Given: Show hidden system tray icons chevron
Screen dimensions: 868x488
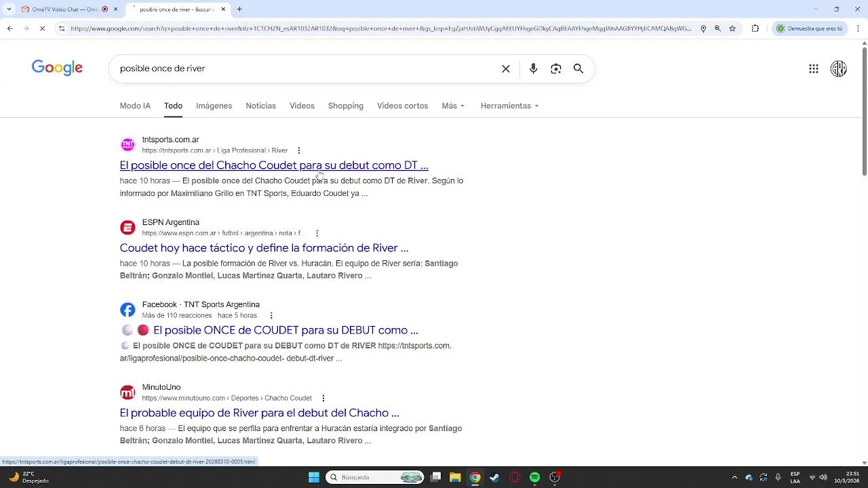Looking at the screenshot, I should [x=734, y=477].
